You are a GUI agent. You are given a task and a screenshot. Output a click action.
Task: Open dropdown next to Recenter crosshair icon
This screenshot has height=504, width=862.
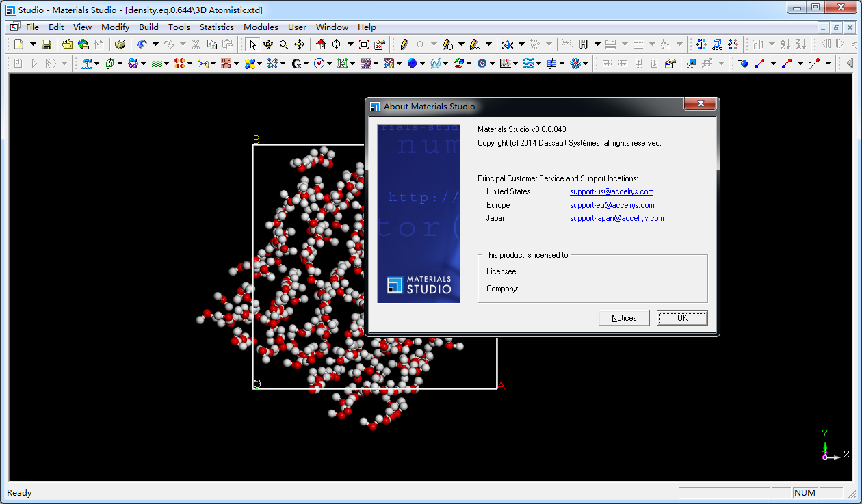pyautogui.click(x=350, y=44)
